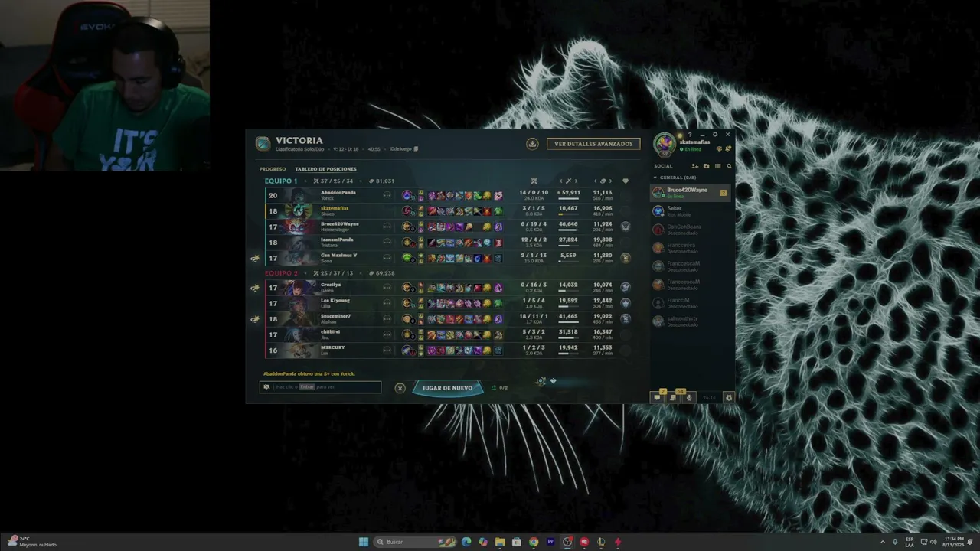Click the chat input field
Viewport: 980px width, 551px height.
click(321, 387)
